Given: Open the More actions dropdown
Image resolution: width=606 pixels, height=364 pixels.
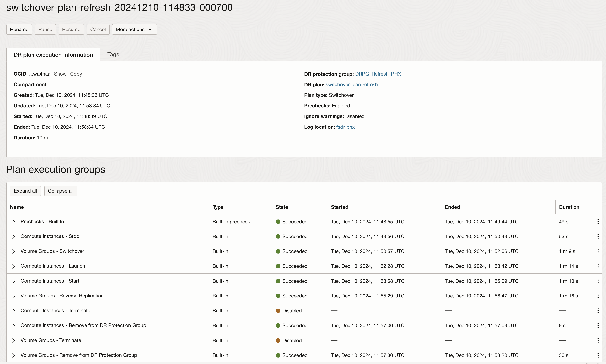Looking at the screenshot, I should pos(134,30).
